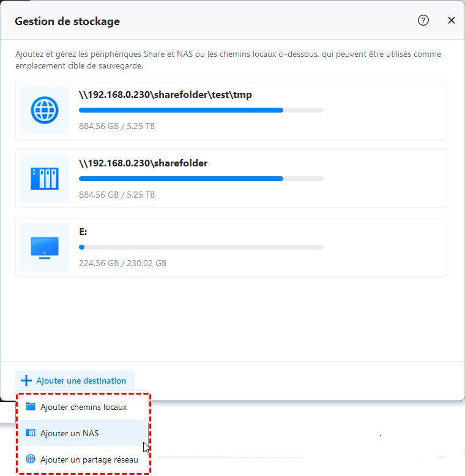Select the \\192.168.0.230\sharefolder storage title
Screen dimensions: 465x476
[x=143, y=163]
